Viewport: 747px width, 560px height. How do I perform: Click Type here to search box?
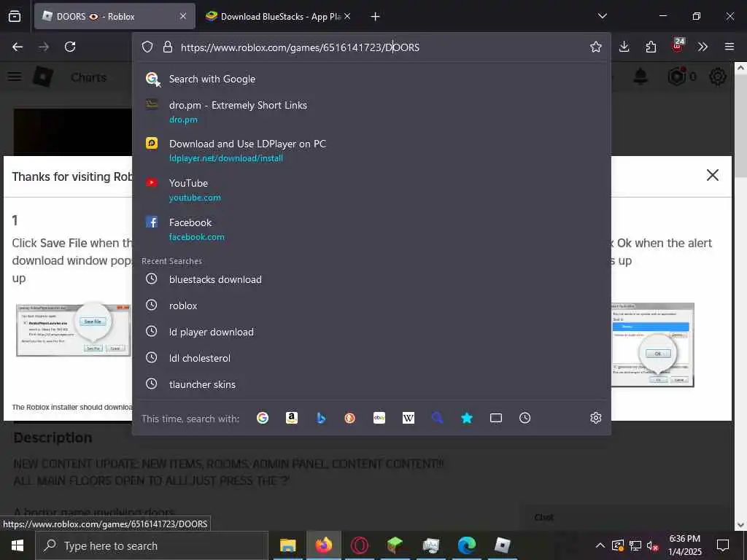[x=152, y=545]
